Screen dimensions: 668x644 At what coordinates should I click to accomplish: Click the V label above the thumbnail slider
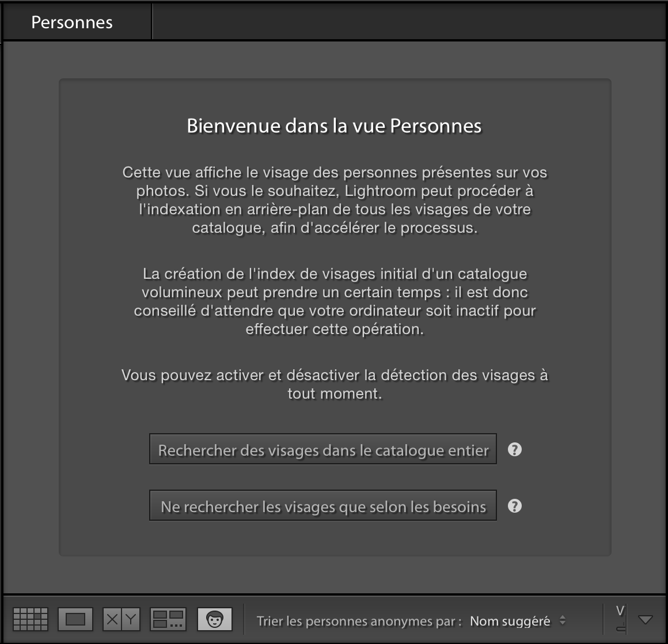pos(620,609)
